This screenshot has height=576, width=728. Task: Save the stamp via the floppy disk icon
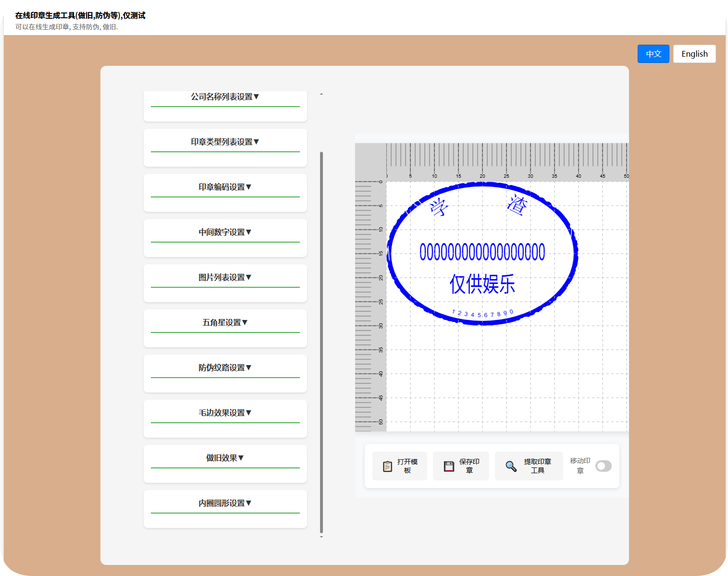click(460, 466)
